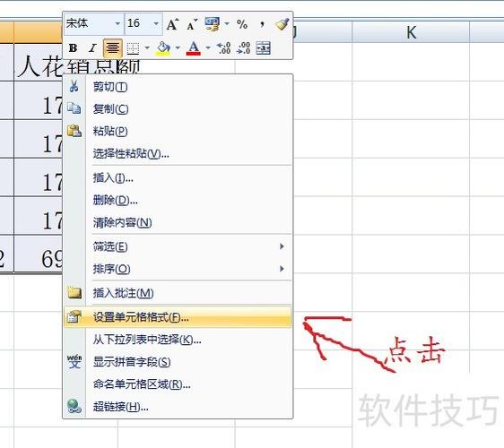
Task: Apply the yellow fill color bucket
Action: [163, 48]
